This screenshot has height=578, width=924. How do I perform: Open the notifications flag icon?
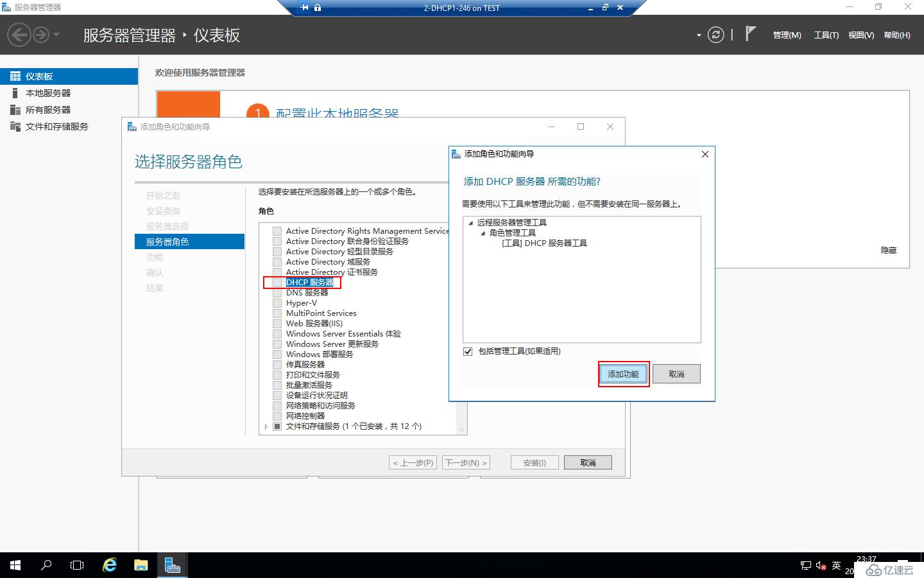pyautogui.click(x=750, y=34)
